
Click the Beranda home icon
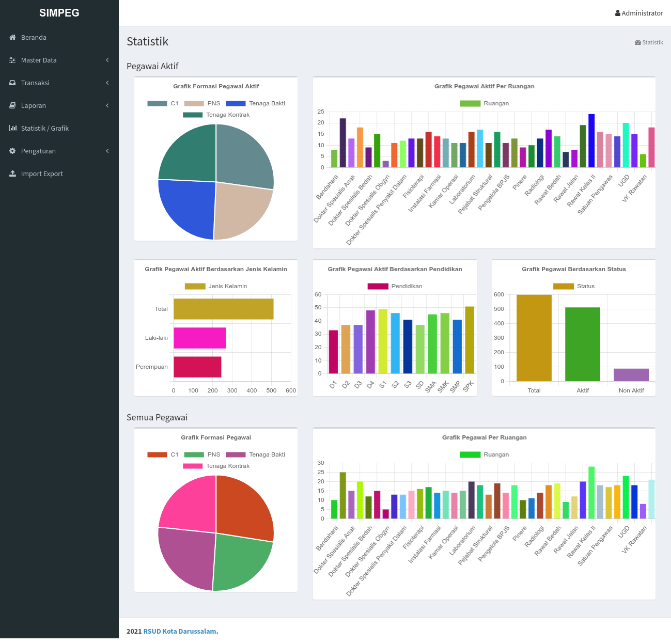pyautogui.click(x=13, y=37)
